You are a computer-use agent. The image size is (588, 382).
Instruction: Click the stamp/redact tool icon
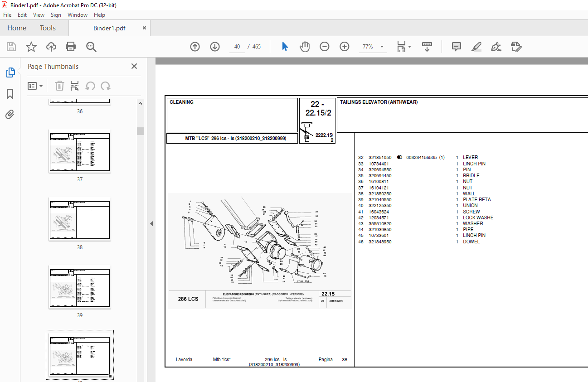click(516, 47)
